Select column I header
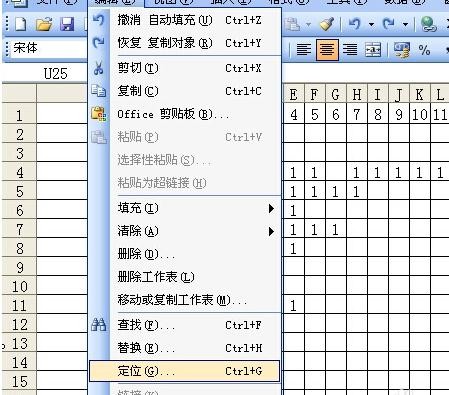The image size is (449, 395). tap(378, 95)
